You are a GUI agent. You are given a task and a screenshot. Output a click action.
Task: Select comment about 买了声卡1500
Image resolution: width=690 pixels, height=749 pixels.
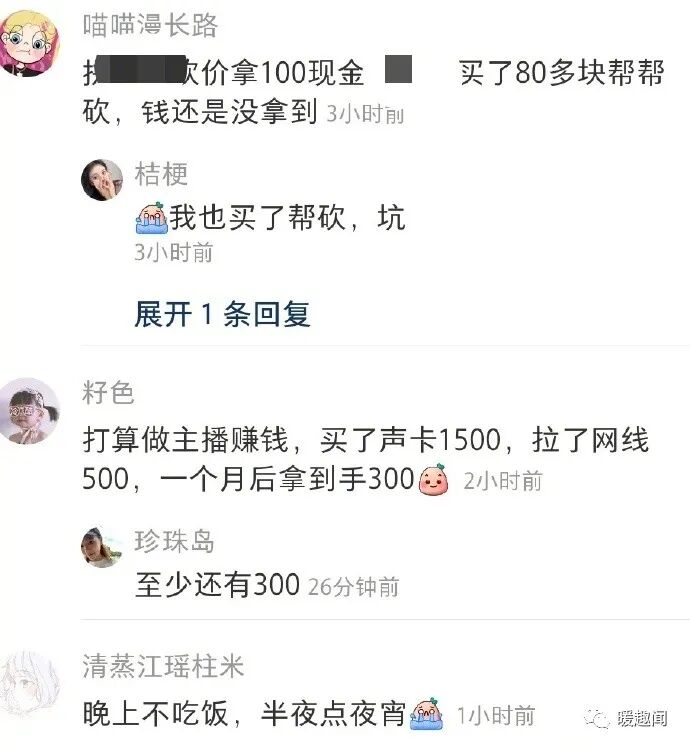pos(366,459)
